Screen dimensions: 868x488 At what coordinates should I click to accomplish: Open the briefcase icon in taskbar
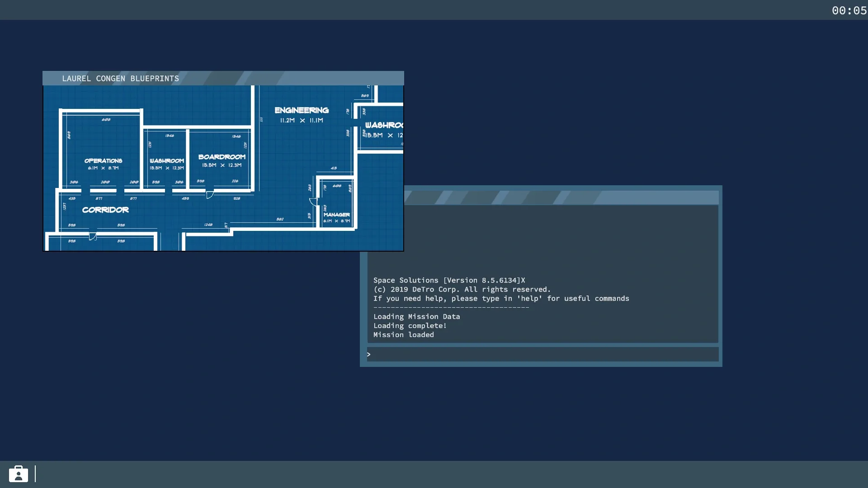[19, 474]
